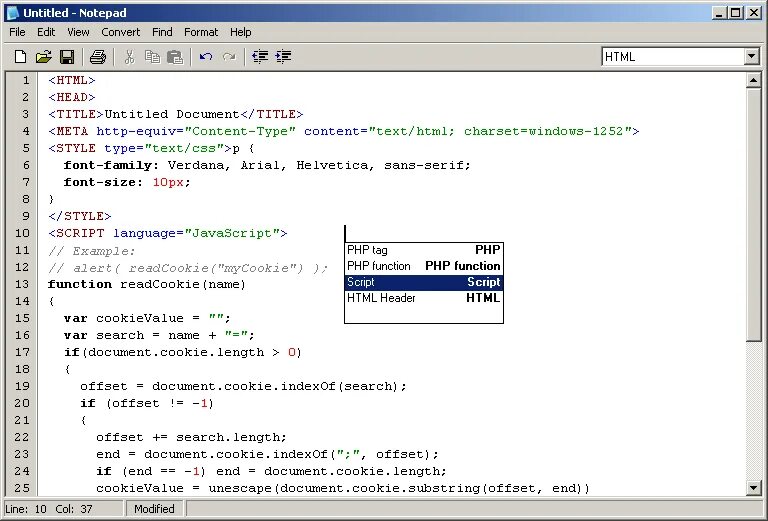The width and height of the screenshot is (768, 521).
Task: Click the Print icon
Action: 97,57
